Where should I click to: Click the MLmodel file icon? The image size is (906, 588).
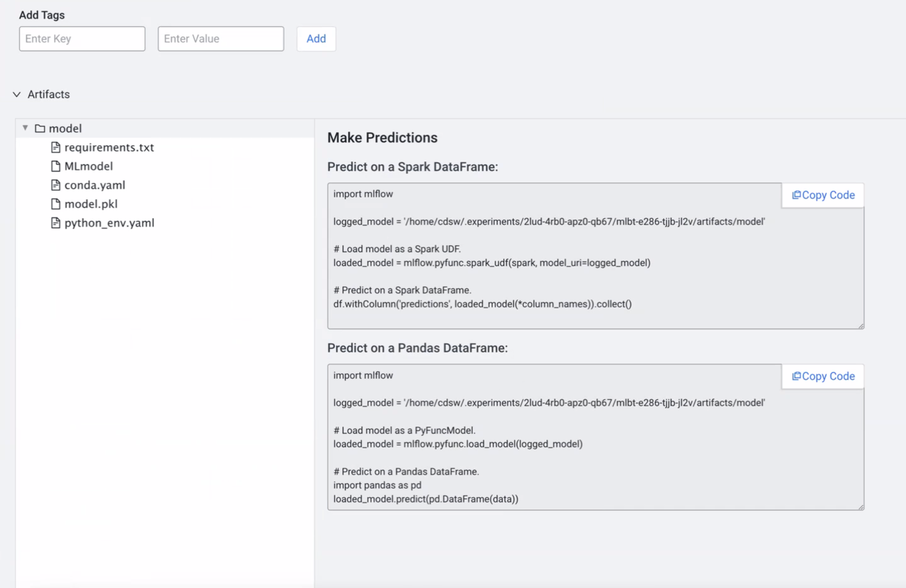tap(56, 166)
